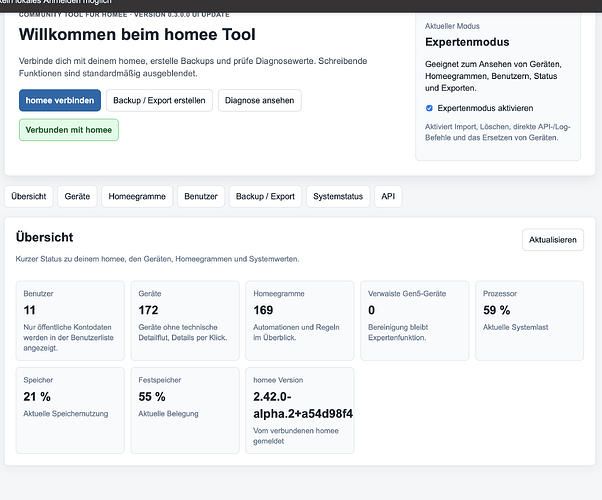Click the Verbunden mit homee status badge
Viewport: 602px width, 500px height.
(x=69, y=130)
